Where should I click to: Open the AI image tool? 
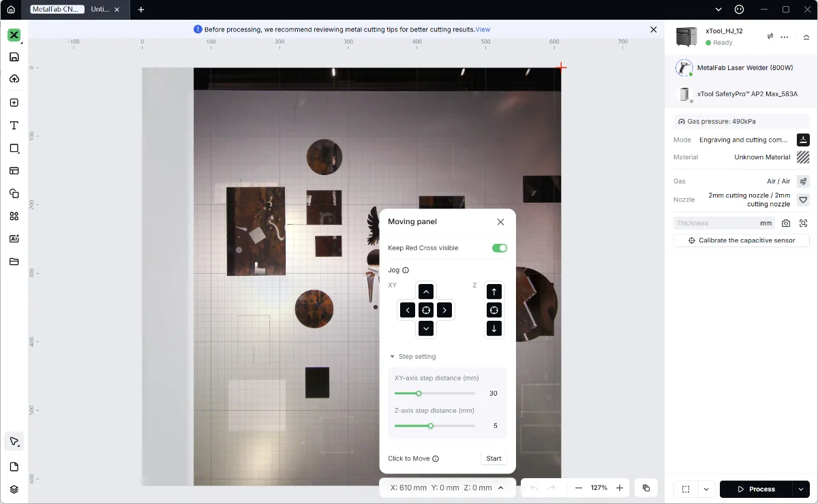[14, 239]
